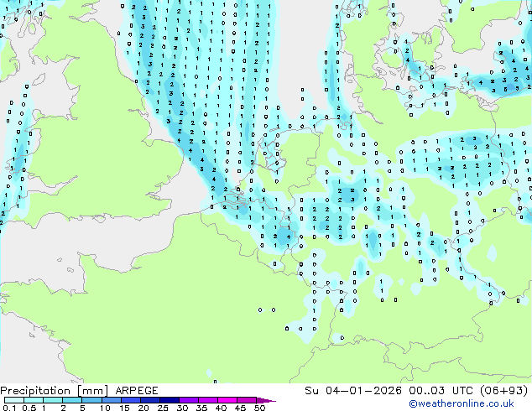Image resolution: width=532 pixels, height=411 pixels.
Task: Select the 30–35 mm purple legend swatch
Action: point(188,400)
